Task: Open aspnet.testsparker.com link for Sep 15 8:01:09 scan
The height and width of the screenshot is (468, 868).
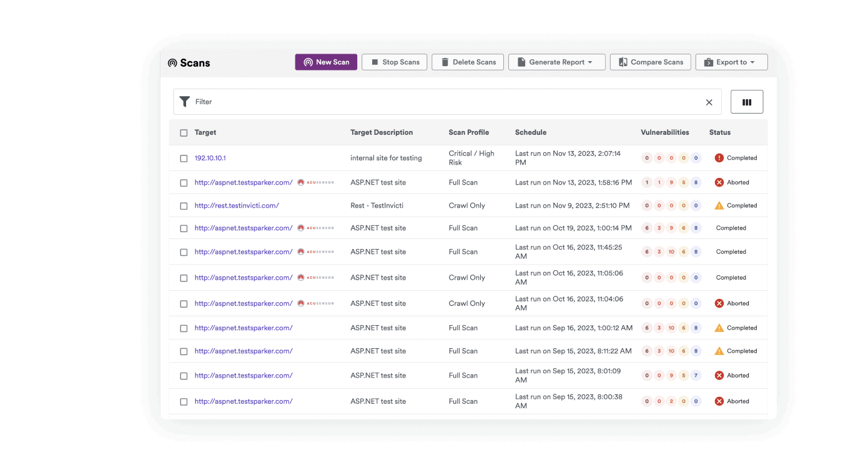Action: click(x=244, y=376)
